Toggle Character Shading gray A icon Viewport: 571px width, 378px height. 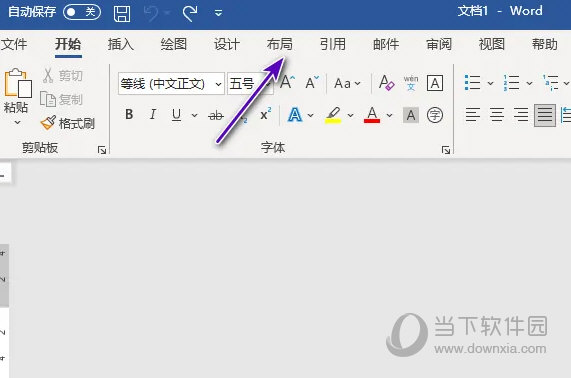pyautogui.click(x=411, y=115)
